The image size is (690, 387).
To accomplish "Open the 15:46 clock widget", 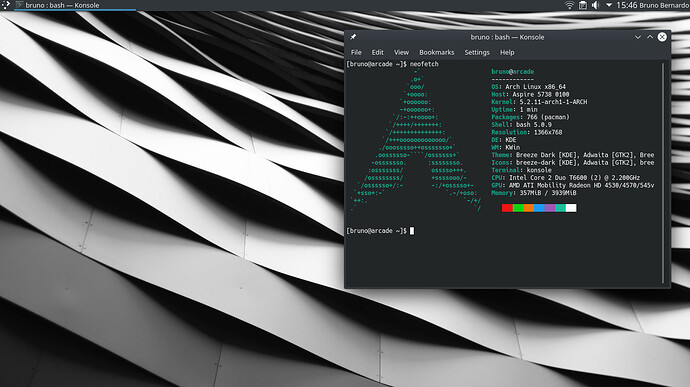I will tap(627, 5).
